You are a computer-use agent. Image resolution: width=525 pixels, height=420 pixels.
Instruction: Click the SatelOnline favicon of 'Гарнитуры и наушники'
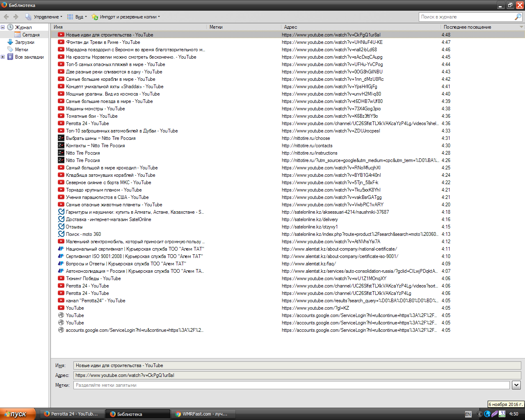(61, 212)
